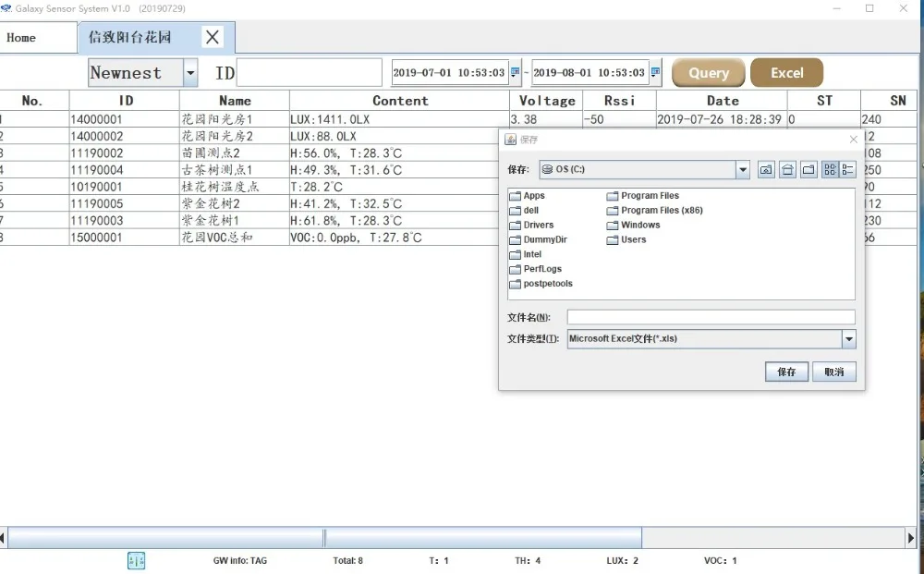
Task: Open the file type dropdown for Excel
Action: click(x=848, y=339)
